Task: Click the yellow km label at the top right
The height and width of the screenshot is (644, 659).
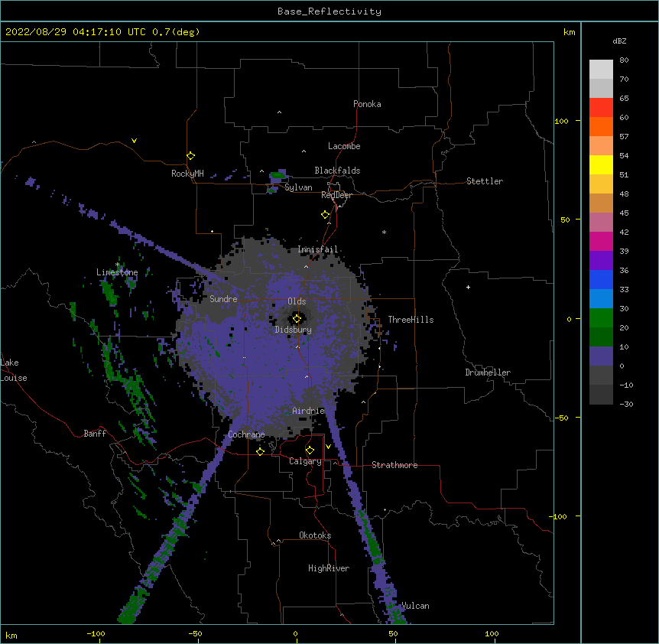Action: [570, 32]
